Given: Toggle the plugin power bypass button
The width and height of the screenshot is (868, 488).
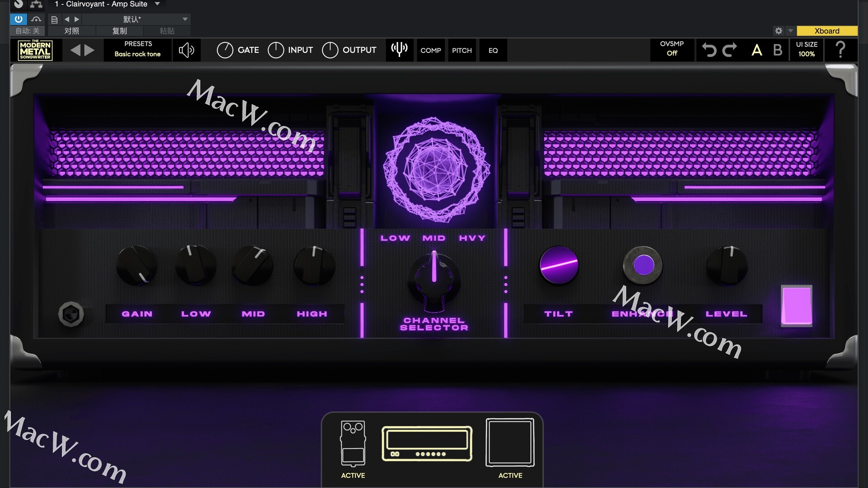Looking at the screenshot, I should (19, 19).
